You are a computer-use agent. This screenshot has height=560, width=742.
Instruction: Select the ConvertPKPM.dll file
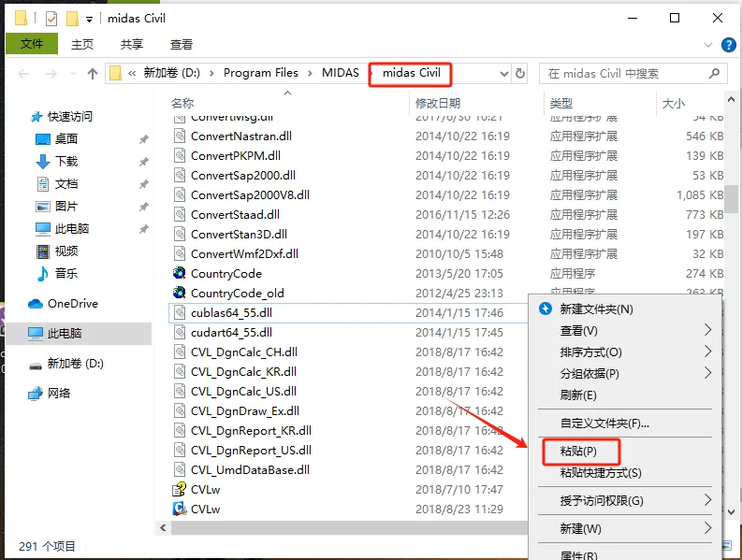pos(236,156)
